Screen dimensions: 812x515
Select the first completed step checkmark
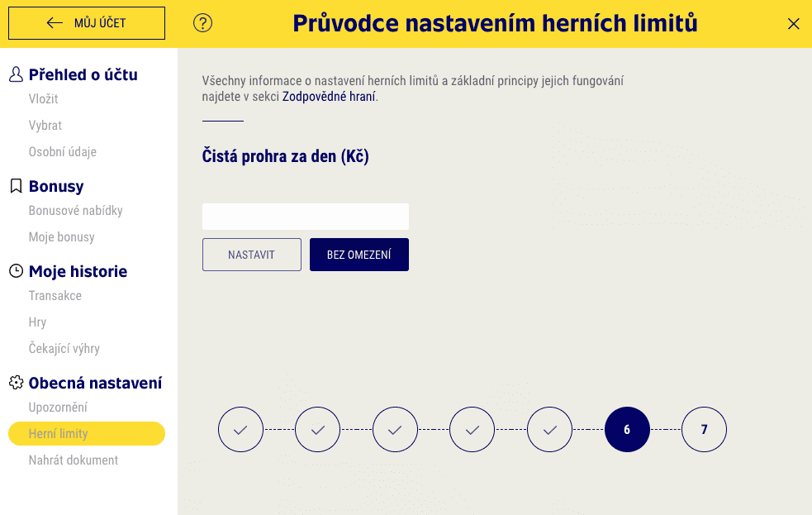coord(240,429)
